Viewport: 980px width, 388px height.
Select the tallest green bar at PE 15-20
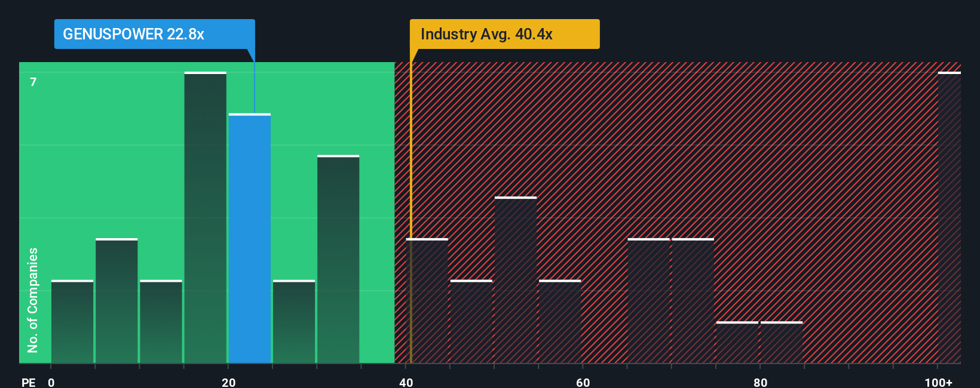click(x=206, y=217)
